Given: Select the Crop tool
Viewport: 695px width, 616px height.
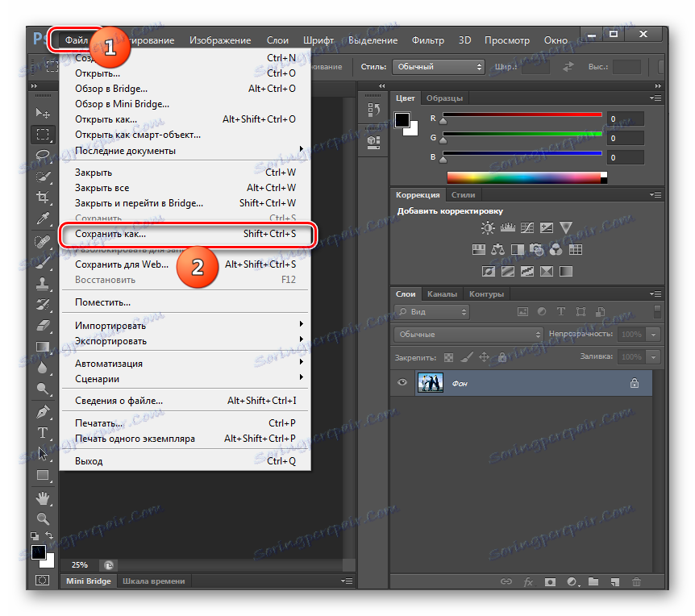Looking at the screenshot, I should pyautogui.click(x=43, y=198).
